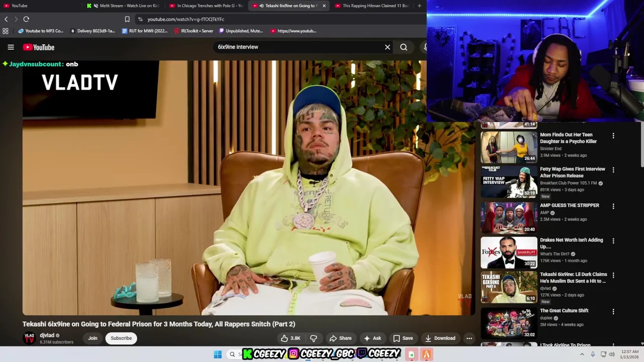This screenshot has height=362, width=644.
Task: Open site information icon beside the URL
Action: 140,19
